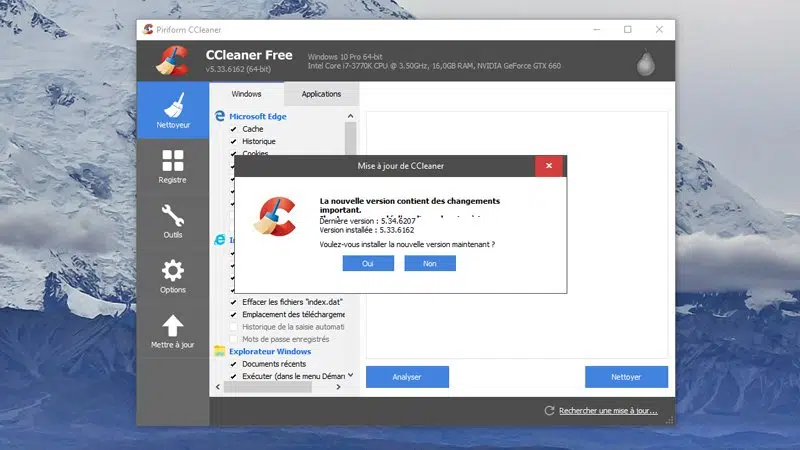Switch to the Applications tab
The width and height of the screenshot is (800, 450).
(x=321, y=94)
